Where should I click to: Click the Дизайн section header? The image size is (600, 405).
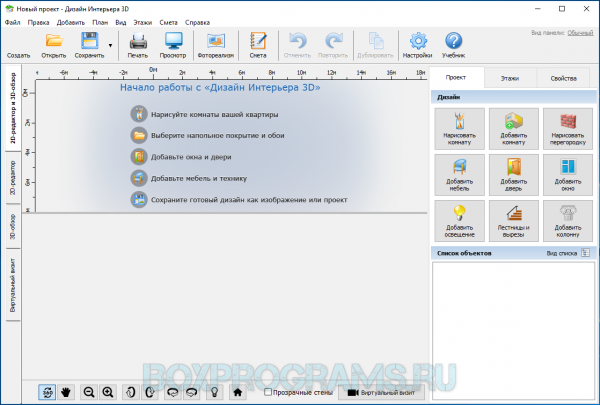tap(514, 97)
